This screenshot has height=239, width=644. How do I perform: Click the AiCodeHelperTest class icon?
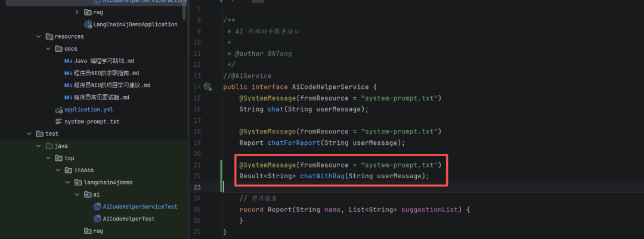click(x=97, y=219)
